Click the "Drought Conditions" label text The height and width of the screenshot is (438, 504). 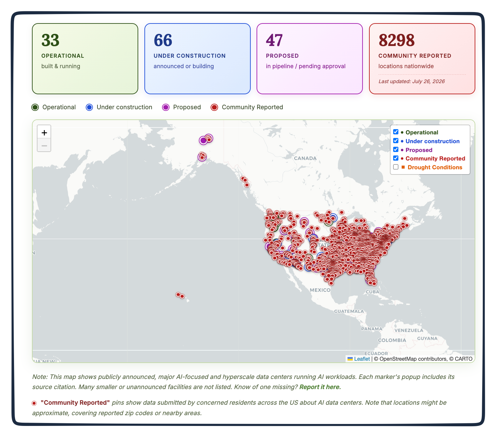tap(435, 167)
